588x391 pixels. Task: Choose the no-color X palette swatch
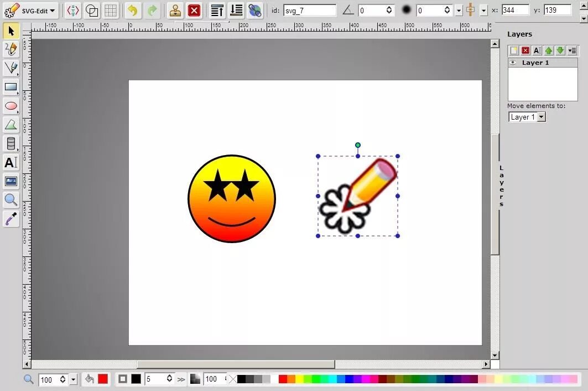(233, 379)
